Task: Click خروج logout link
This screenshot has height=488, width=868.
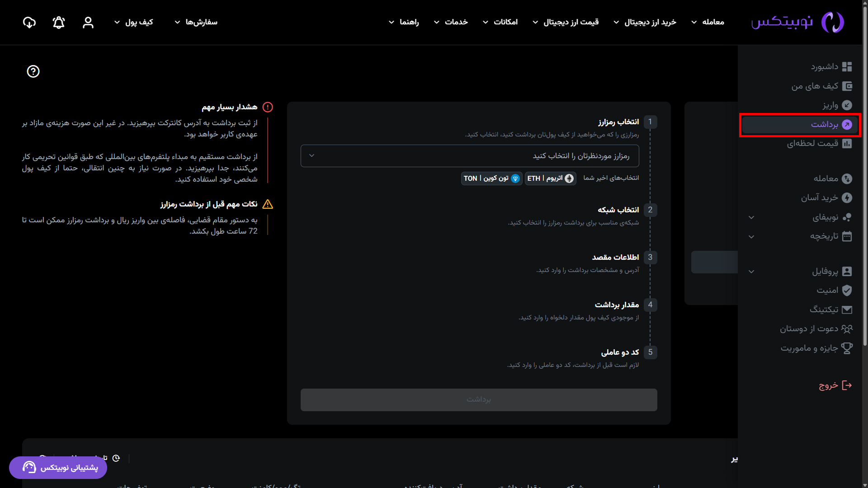Action: tap(835, 385)
